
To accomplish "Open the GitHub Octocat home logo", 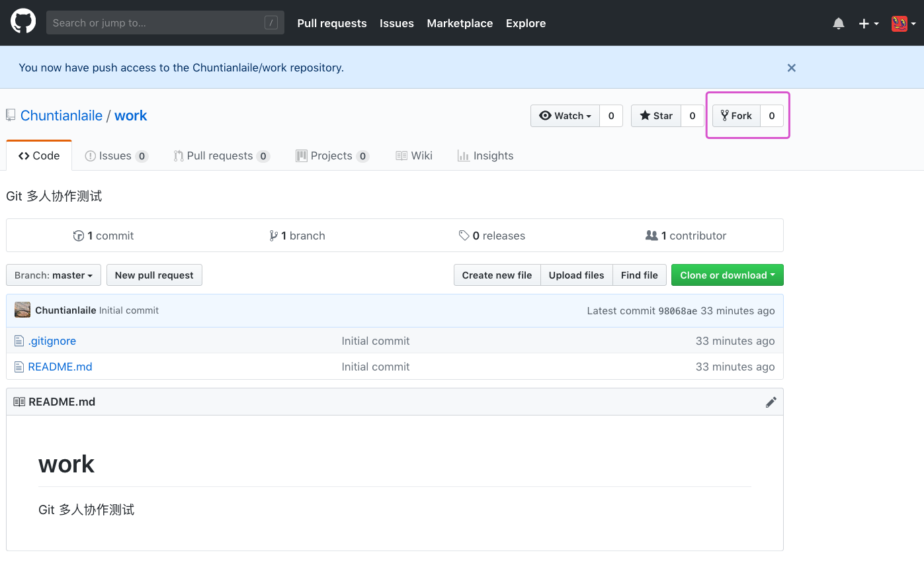I will (x=23, y=22).
